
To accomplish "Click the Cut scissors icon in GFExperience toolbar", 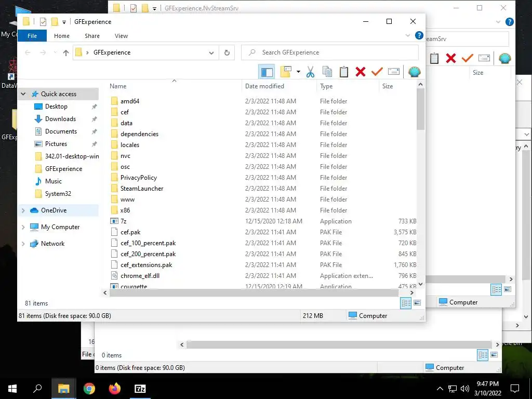I will pyautogui.click(x=310, y=72).
